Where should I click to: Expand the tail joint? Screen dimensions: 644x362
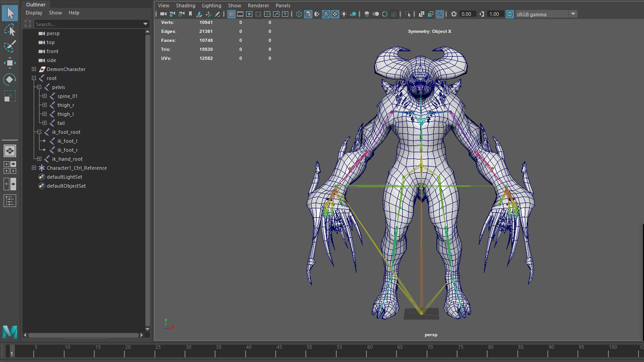(45, 123)
